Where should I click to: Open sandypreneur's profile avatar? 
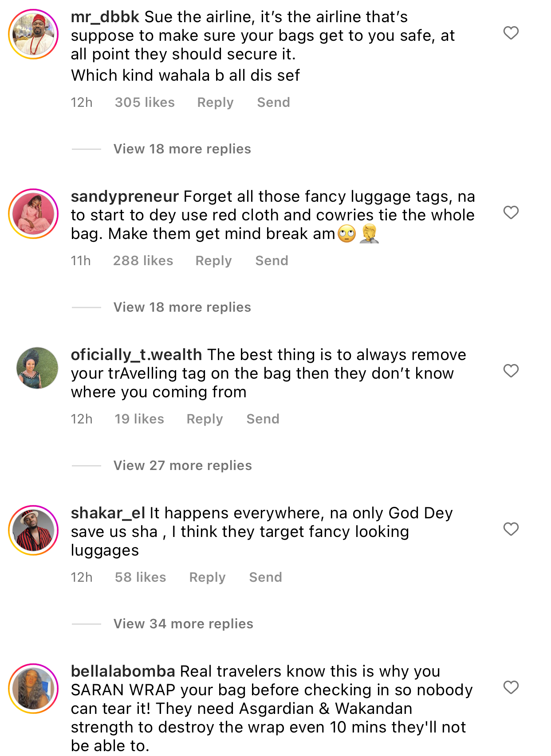coord(33,214)
